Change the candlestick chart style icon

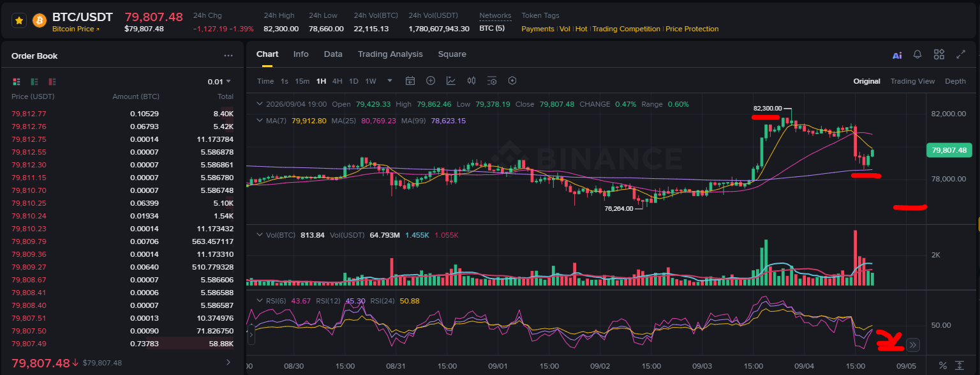coord(471,80)
